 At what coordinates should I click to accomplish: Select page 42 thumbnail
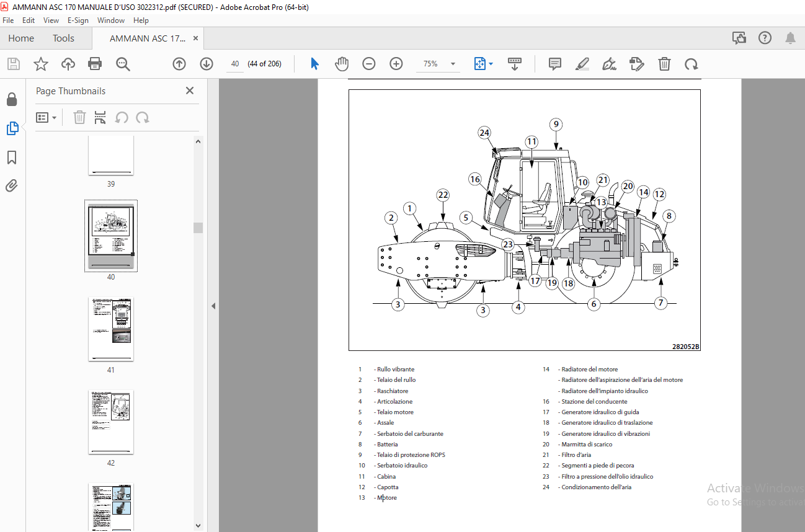click(x=111, y=422)
